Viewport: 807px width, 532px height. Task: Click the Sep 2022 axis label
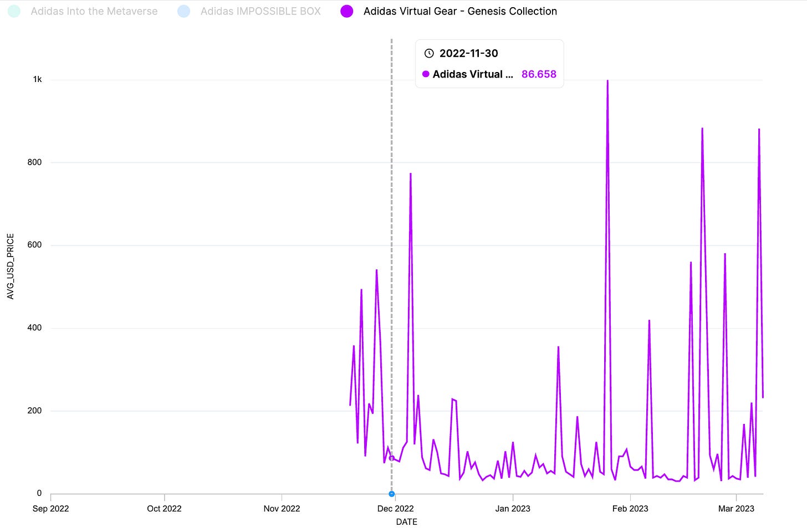51,509
